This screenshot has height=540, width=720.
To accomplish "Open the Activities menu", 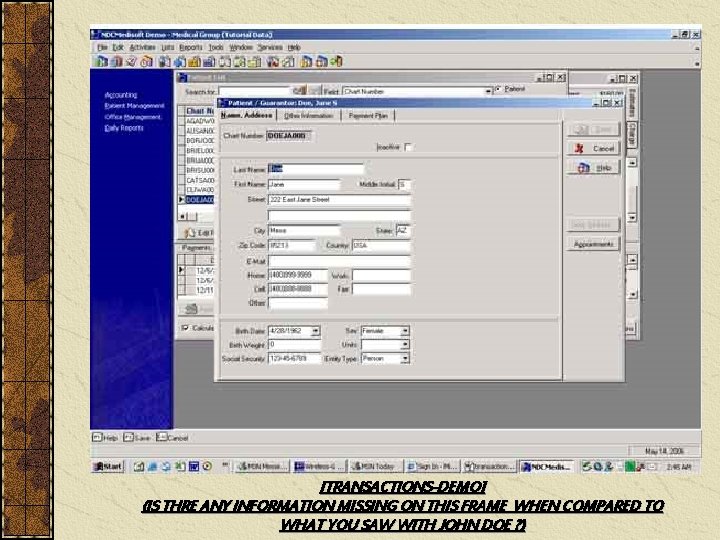I will click(142, 47).
